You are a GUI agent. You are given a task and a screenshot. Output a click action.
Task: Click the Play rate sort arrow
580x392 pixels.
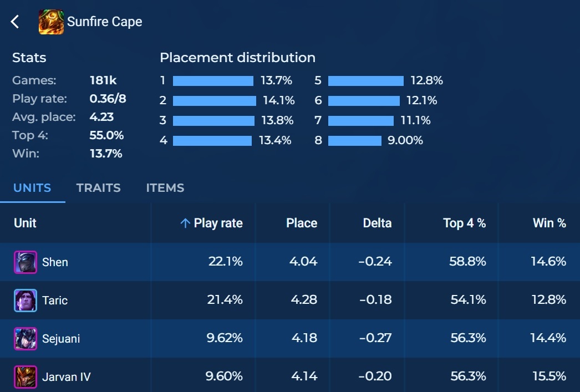[x=185, y=223]
